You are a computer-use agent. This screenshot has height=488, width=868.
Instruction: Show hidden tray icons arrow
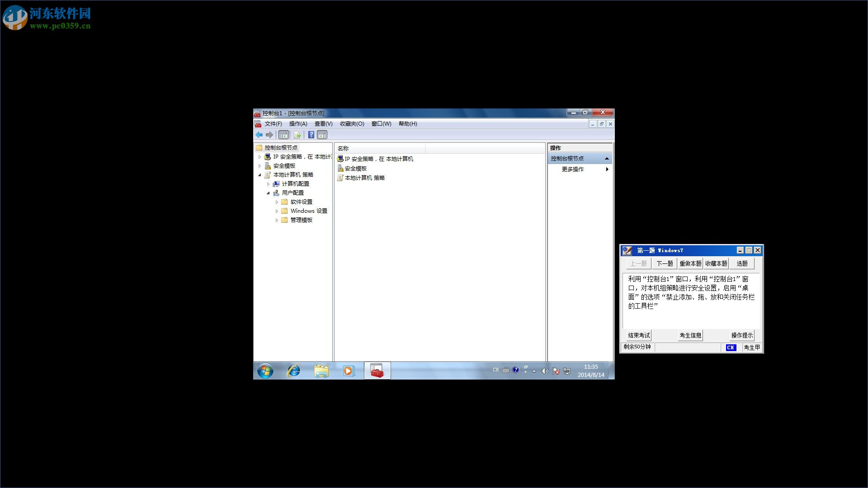tap(534, 371)
